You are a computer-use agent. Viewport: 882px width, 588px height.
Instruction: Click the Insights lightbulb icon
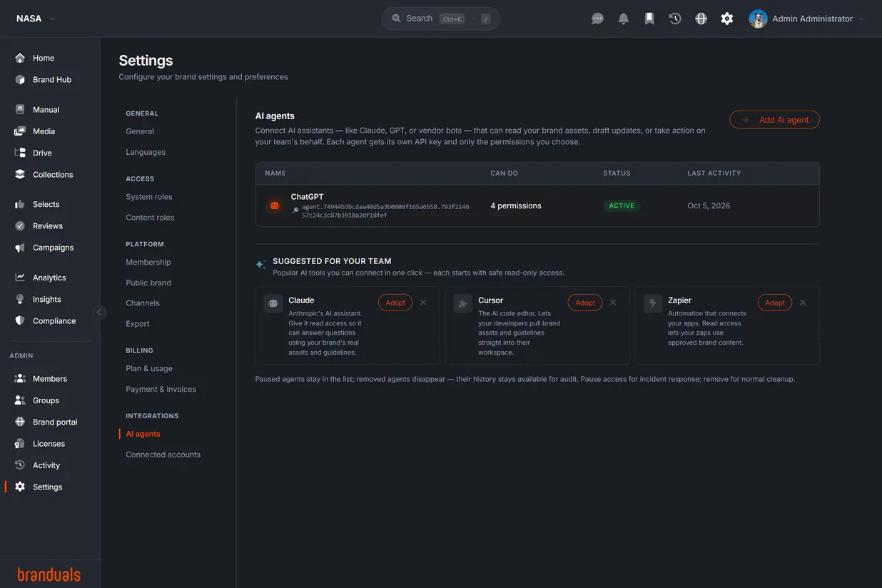(20, 299)
